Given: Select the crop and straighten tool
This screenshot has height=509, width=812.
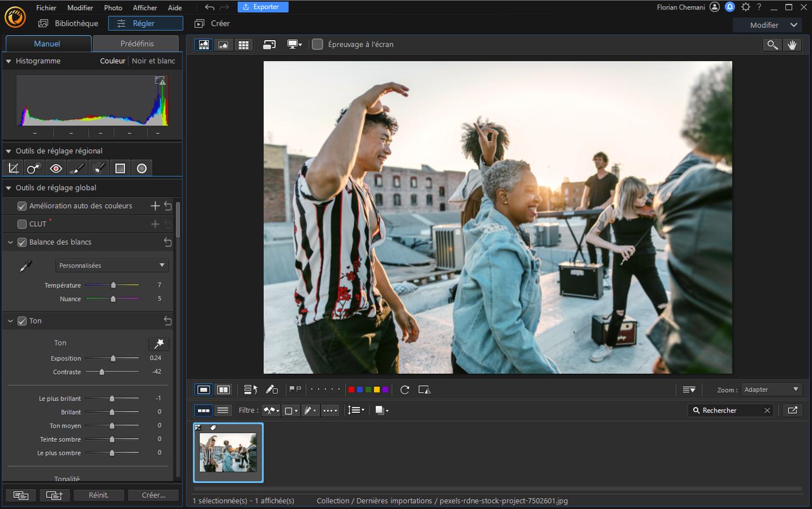Looking at the screenshot, I should tap(14, 169).
